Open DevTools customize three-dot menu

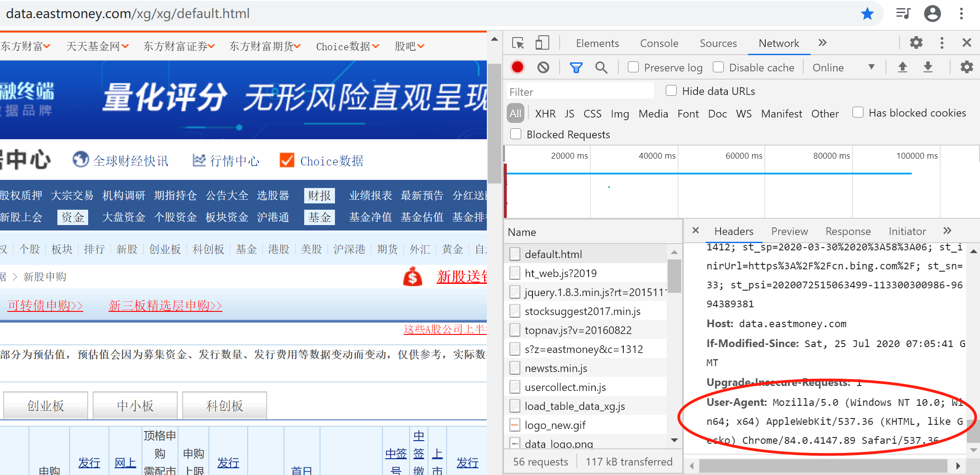pyautogui.click(x=942, y=43)
